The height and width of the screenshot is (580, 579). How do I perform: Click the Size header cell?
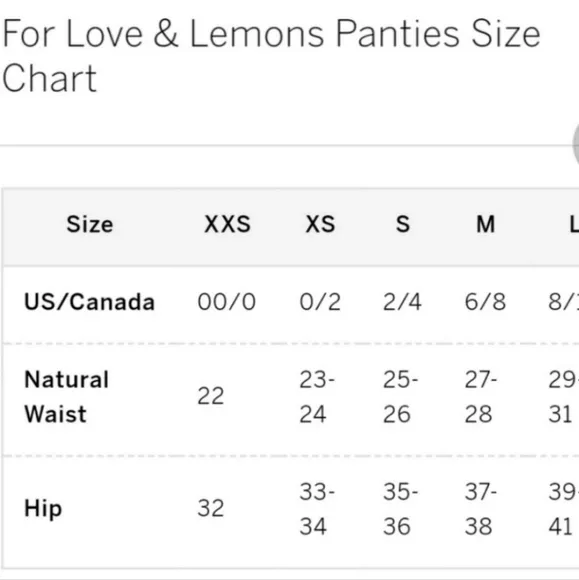[x=90, y=224]
